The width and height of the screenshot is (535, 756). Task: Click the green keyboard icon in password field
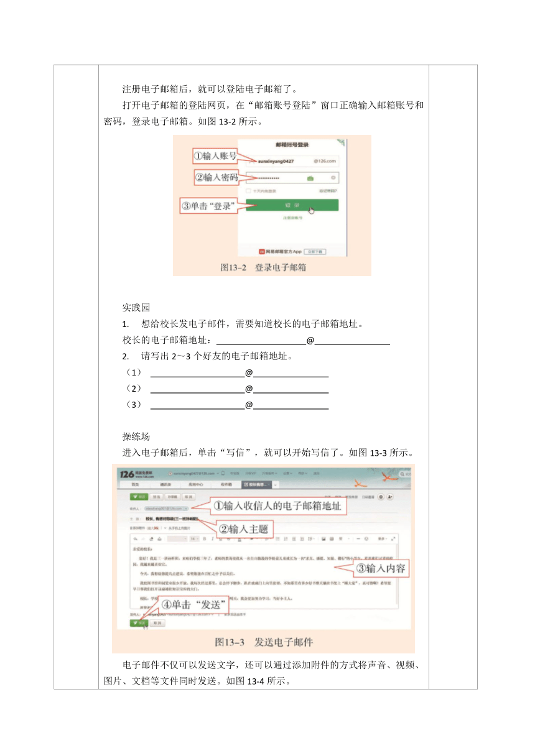click(310, 178)
